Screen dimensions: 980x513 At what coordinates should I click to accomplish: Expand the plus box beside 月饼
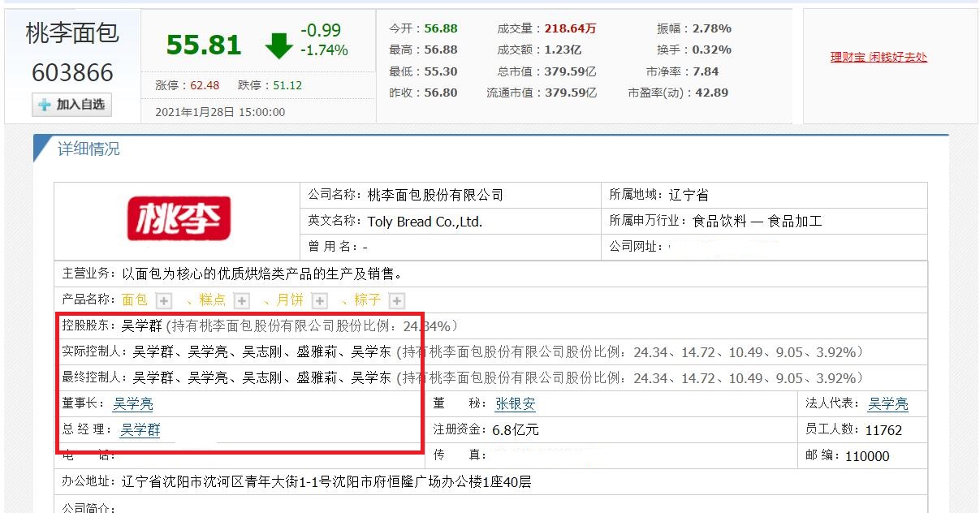[x=320, y=301]
